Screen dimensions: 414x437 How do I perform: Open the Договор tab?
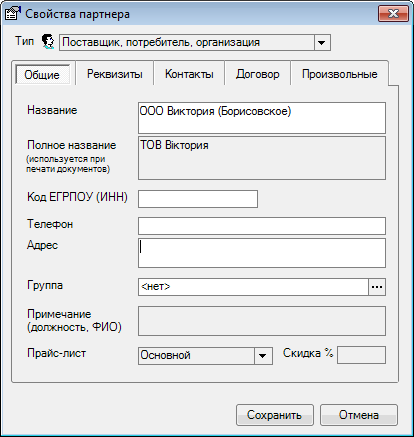coord(258,74)
